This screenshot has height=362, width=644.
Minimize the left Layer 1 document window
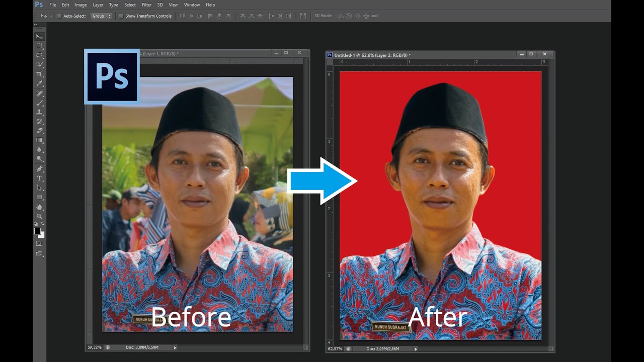click(x=276, y=53)
